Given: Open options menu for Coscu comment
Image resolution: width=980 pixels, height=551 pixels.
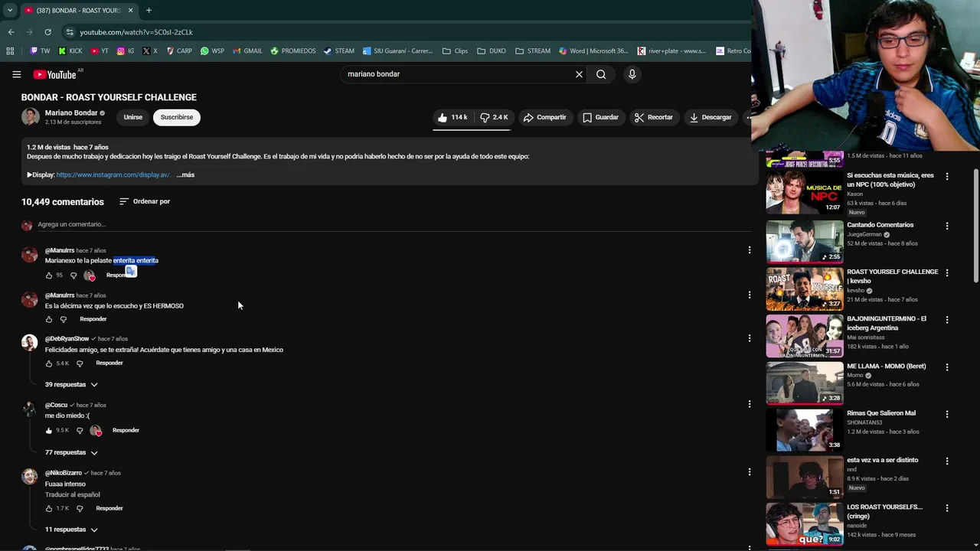Looking at the screenshot, I should (x=750, y=404).
